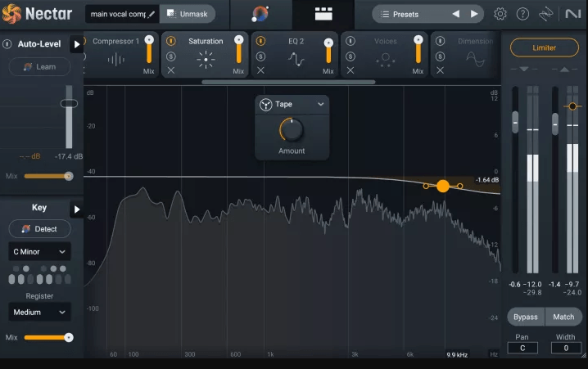Click the Saturation module Mix slider
Screen dimensions: 588x369
238,49
